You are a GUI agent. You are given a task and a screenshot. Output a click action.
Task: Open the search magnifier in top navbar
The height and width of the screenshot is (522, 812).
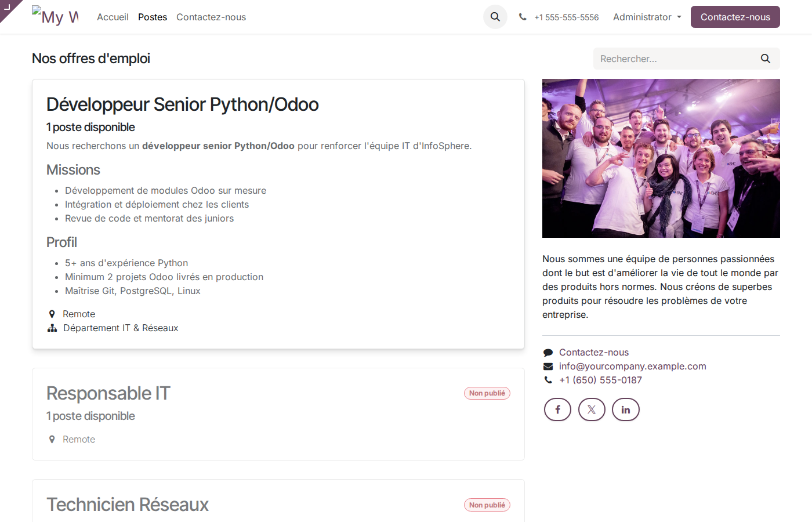point(495,17)
